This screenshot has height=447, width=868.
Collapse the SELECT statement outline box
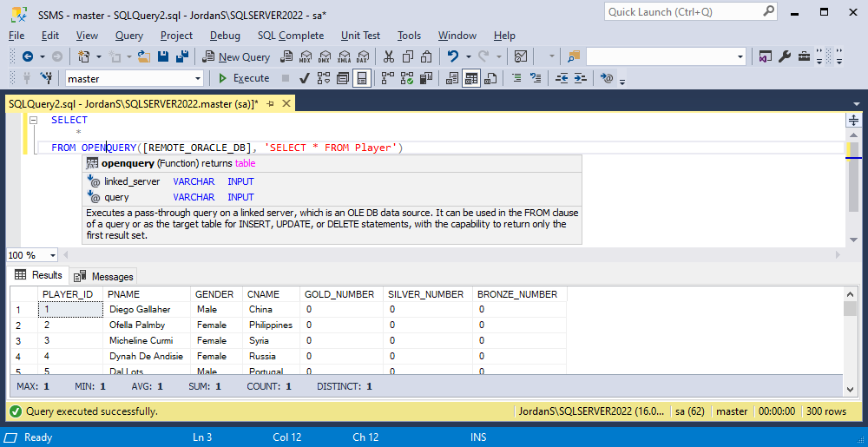pyautogui.click(x=33, y=120)
